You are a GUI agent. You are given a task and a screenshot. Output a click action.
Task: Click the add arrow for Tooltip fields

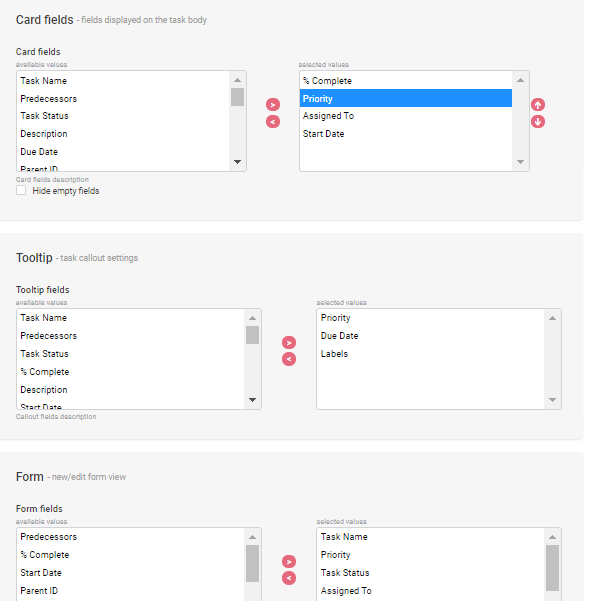289,343
